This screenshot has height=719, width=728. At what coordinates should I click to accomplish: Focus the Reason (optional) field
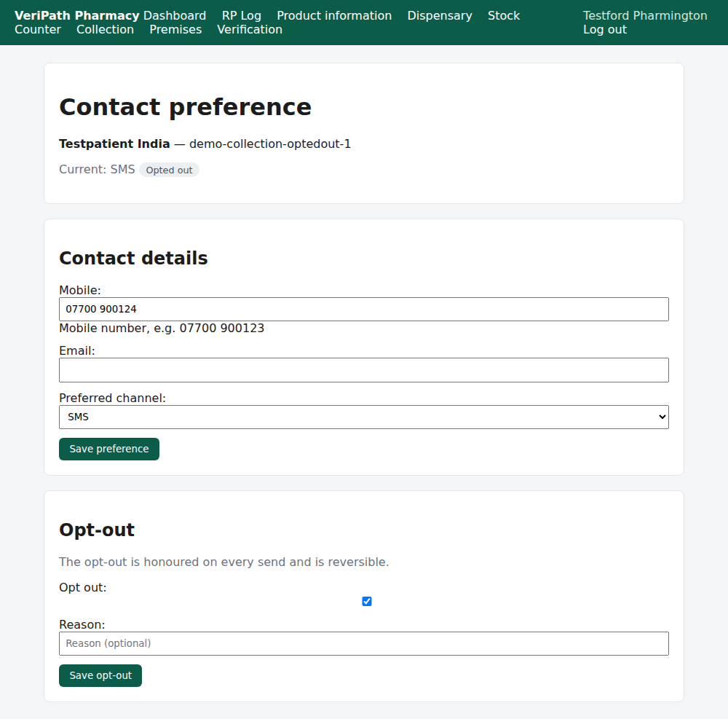(x=364, y=644)
